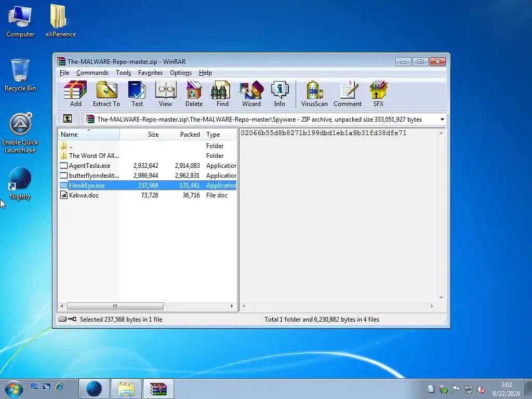Click comment pane scroll down arrow

pyautogui.click(x=441, y=298)
